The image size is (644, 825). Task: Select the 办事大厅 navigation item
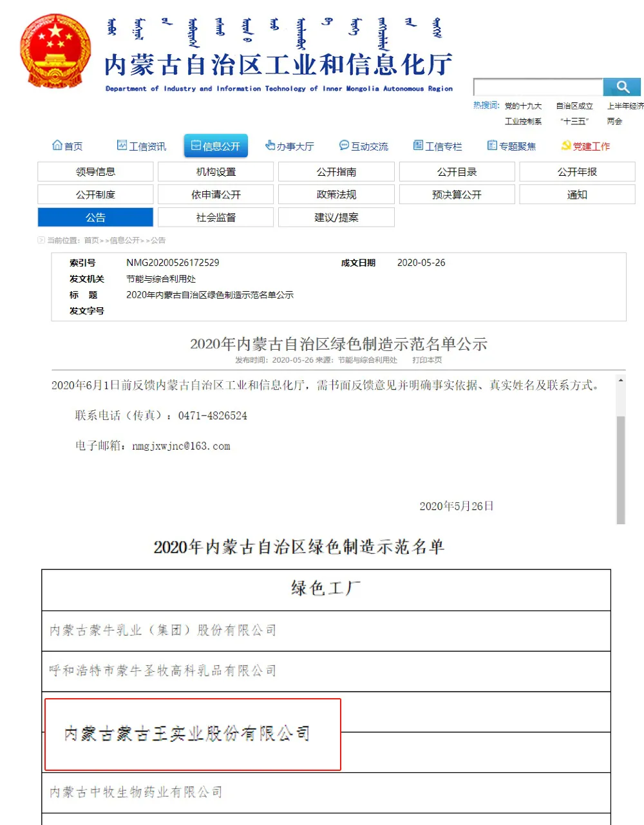290,146
